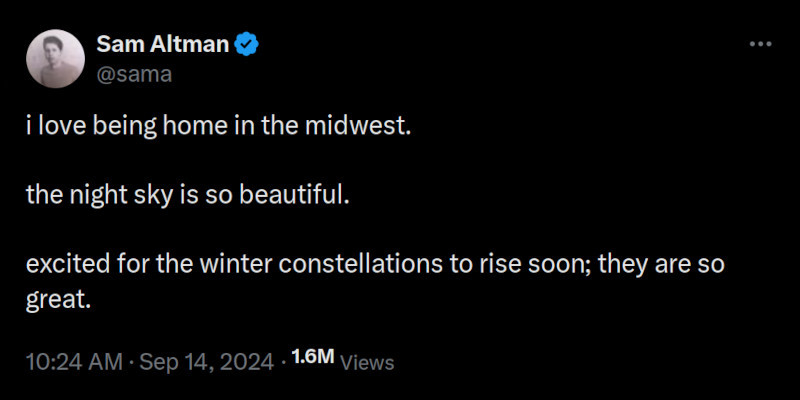Click the night sky sentence
800x400 pixels.
tap(189, 195)
